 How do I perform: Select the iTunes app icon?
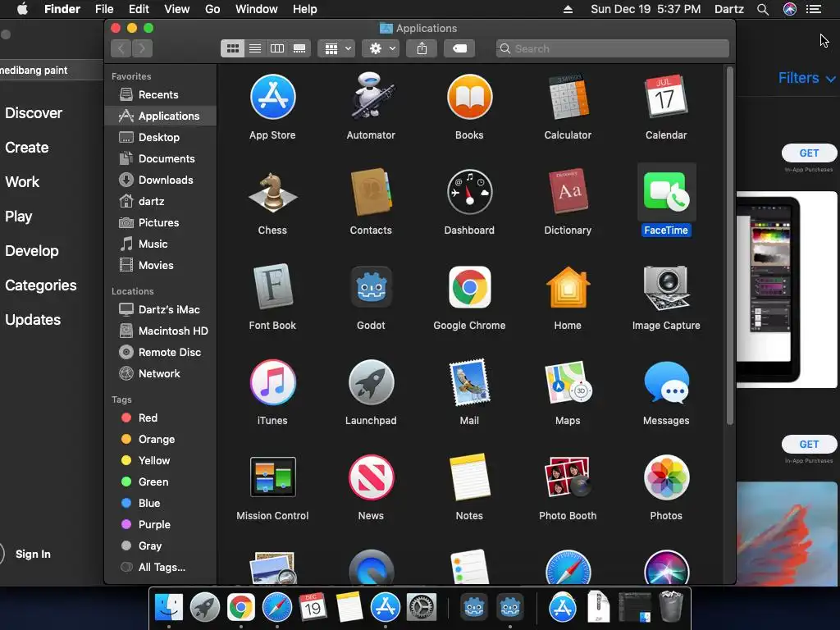coord(272,382)
